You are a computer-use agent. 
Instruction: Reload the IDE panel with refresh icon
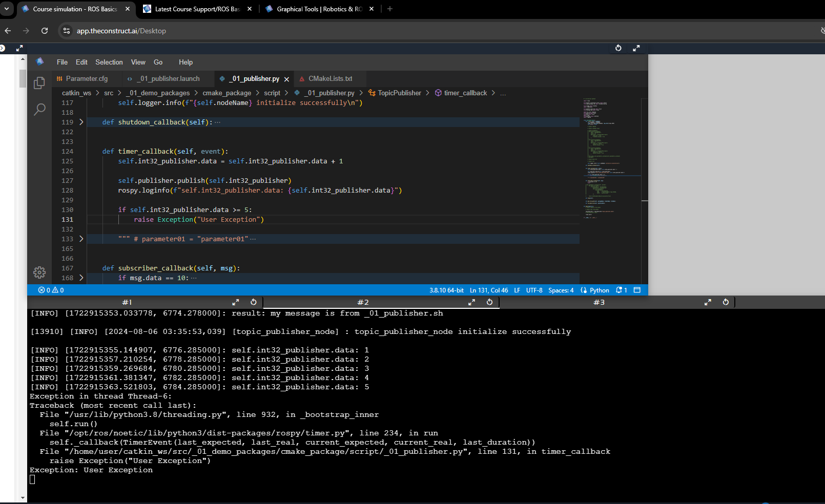618,48
